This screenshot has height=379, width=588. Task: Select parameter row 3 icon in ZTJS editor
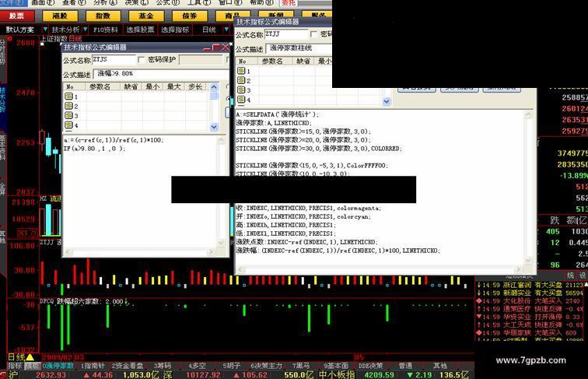point(68,115)
